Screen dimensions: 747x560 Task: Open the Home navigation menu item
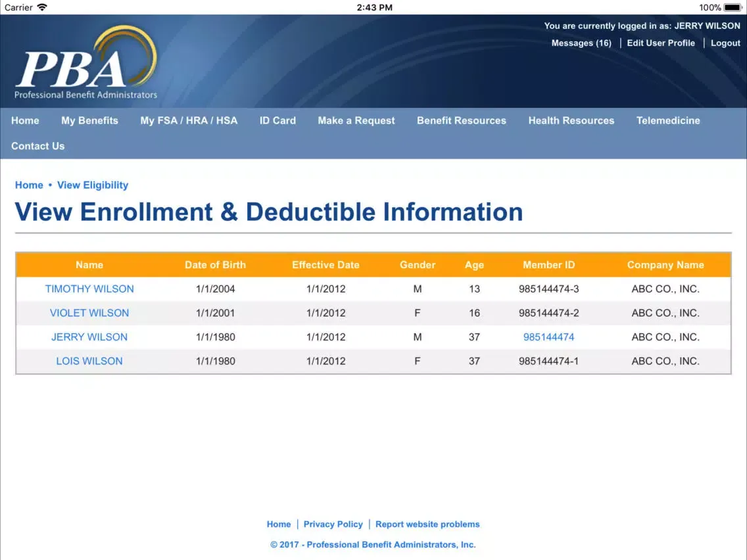click(25, 120)
